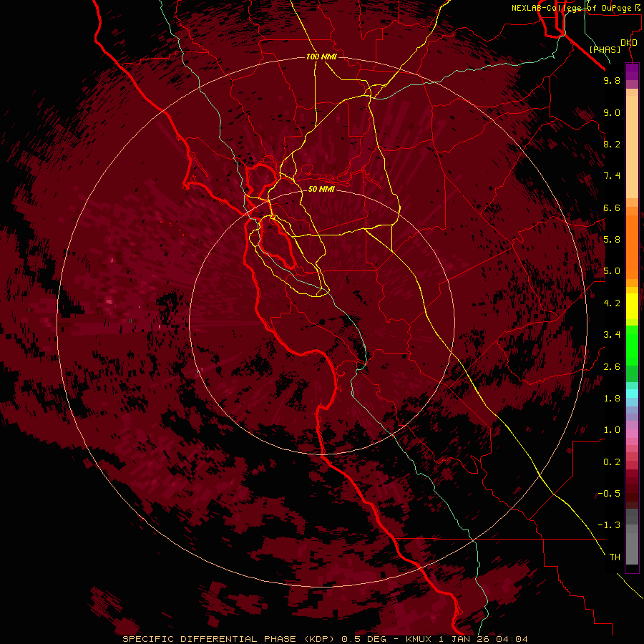Click the 2.6 scale value
The height and width of the screenshot is (644, 644).
[612, 366]
